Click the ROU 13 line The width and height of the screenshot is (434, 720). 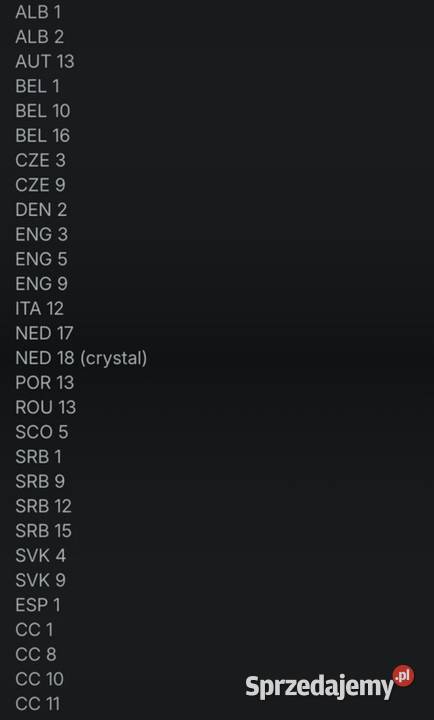45,407
